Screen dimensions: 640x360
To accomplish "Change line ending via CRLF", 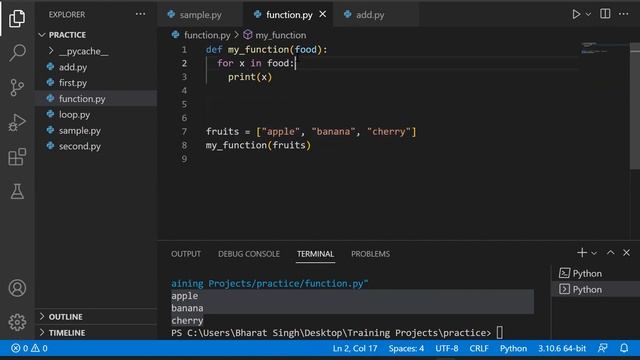I will [x=479, y=348].
